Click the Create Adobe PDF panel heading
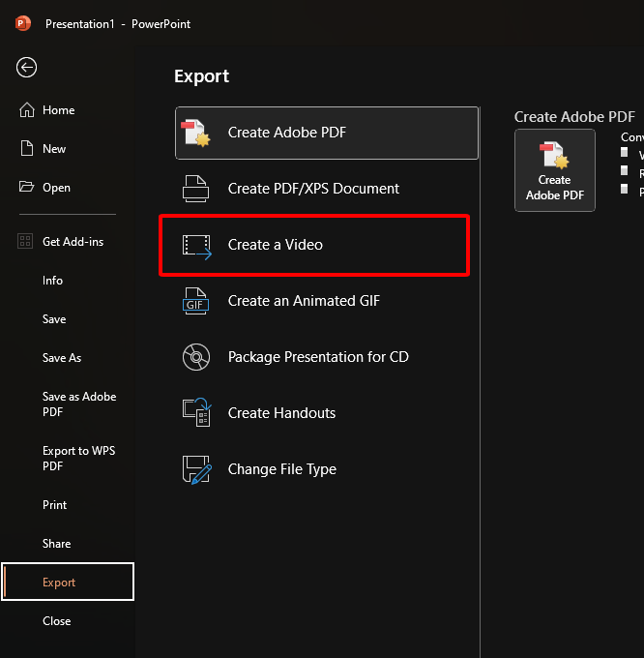Image resolution: width=644 pixels, height=658 pixels. 574,117
